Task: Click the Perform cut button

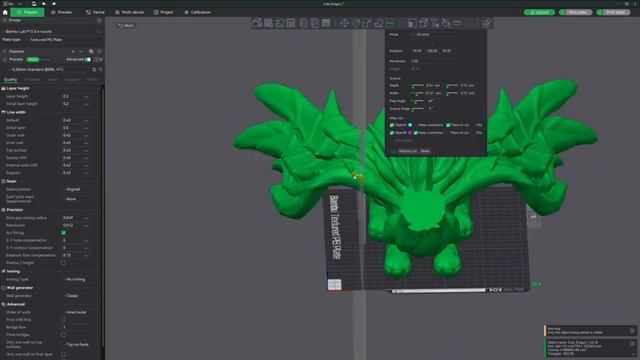Action: (408, 151)
